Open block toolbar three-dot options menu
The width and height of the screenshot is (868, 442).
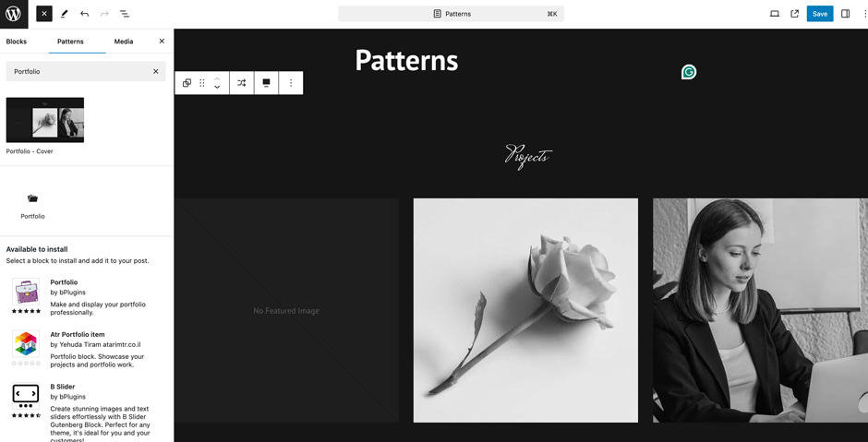[x=291, y=83]
